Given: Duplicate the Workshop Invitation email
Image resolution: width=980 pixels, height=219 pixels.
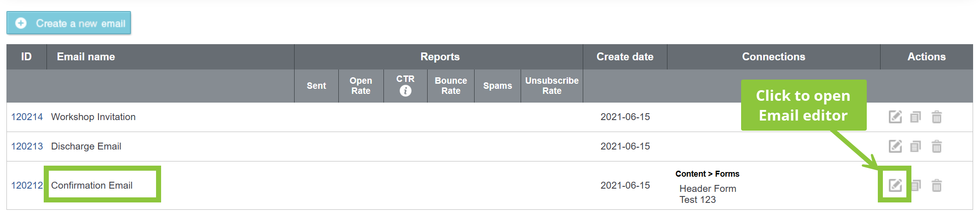Looking at the screenshot, I should pos(916,117).
